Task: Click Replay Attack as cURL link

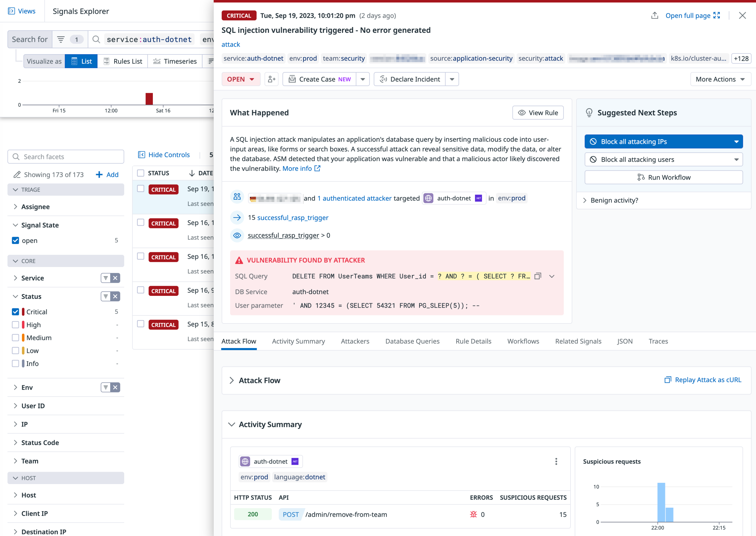Action: pyautogui.click(x=703, y=380)
